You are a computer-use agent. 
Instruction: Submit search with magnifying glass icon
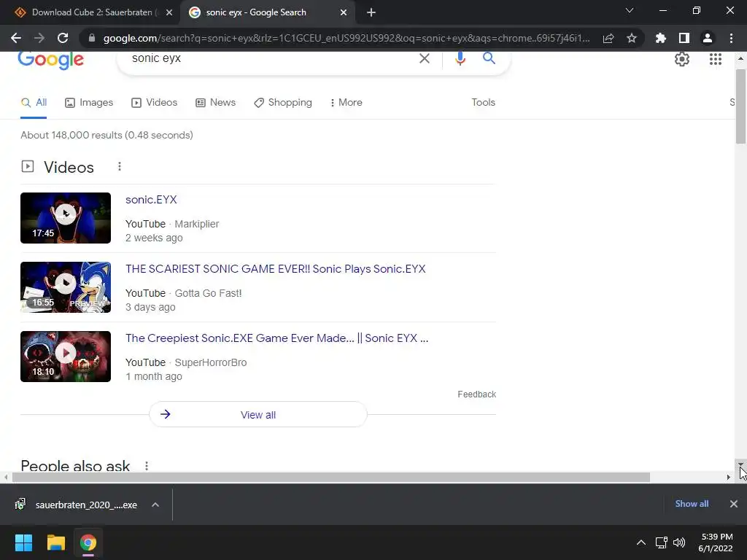489,58
